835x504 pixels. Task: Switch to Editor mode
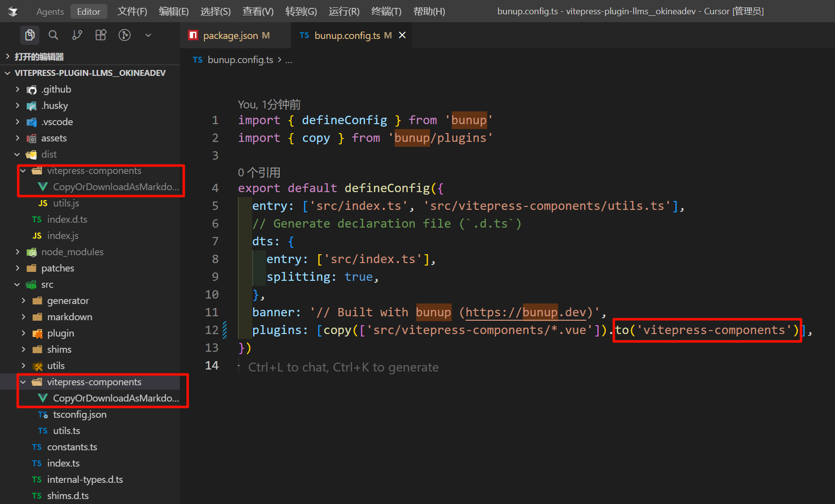(x=89, y=11)
